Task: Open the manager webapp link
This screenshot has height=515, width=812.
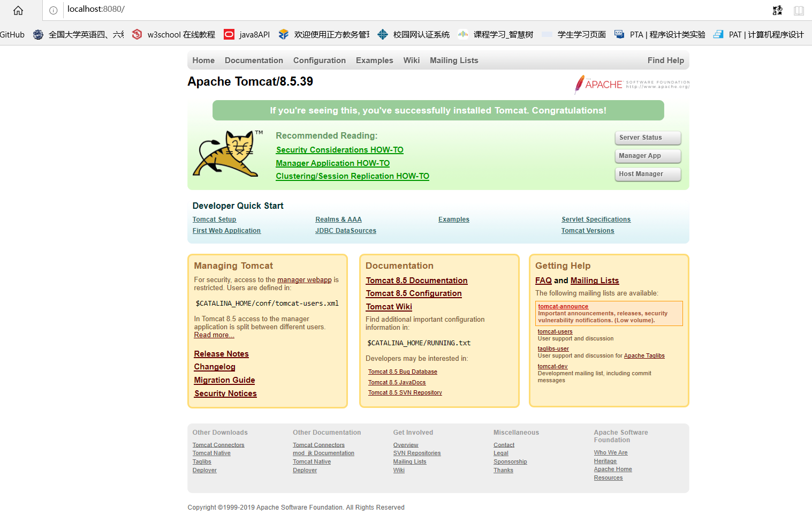Action: click(x=305, y=280)
